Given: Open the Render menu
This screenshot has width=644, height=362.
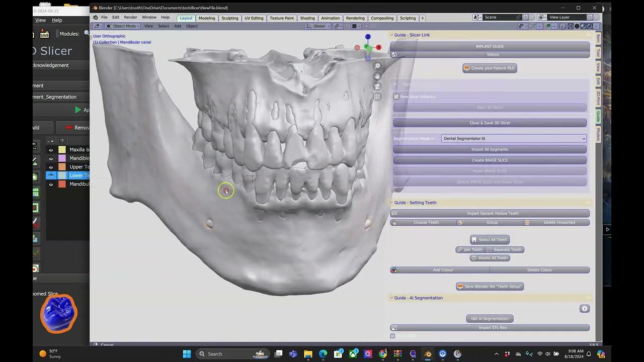Looking at the screenshot, I should [x=130, y=17].
